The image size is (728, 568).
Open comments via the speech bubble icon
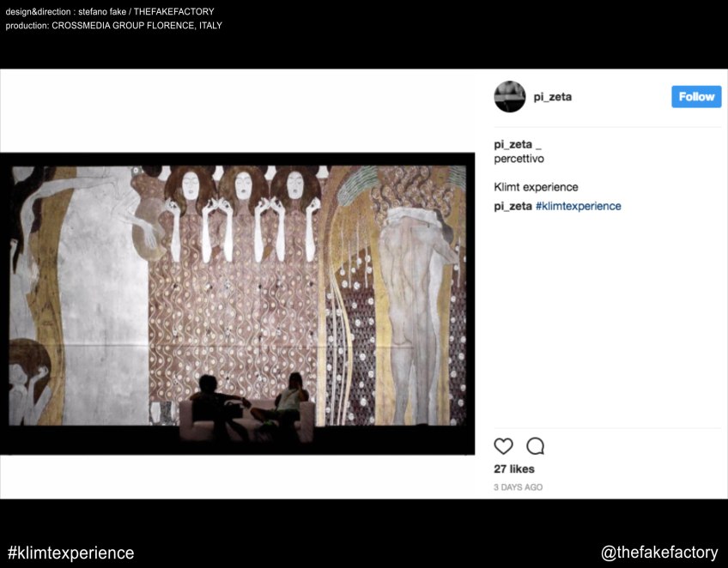tap(536, 446)
